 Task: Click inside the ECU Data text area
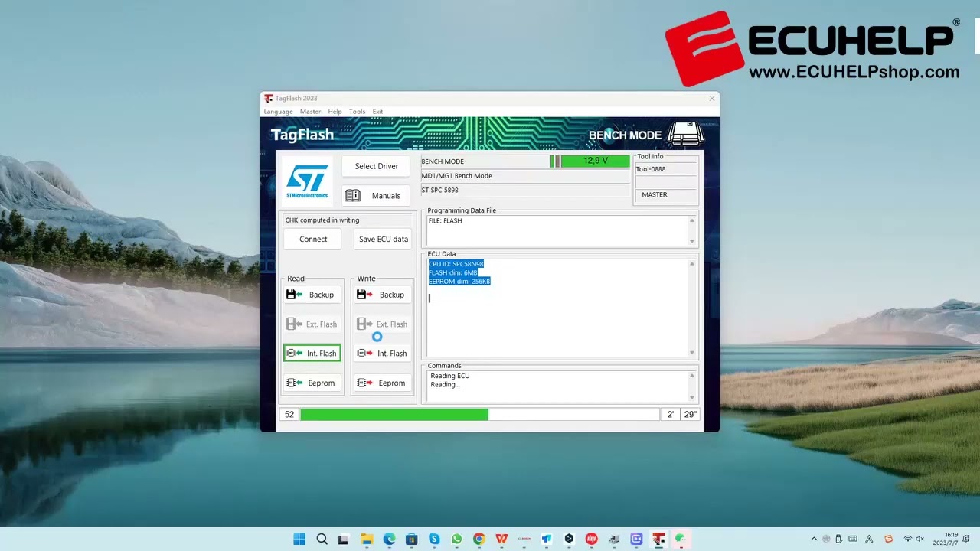558,308
